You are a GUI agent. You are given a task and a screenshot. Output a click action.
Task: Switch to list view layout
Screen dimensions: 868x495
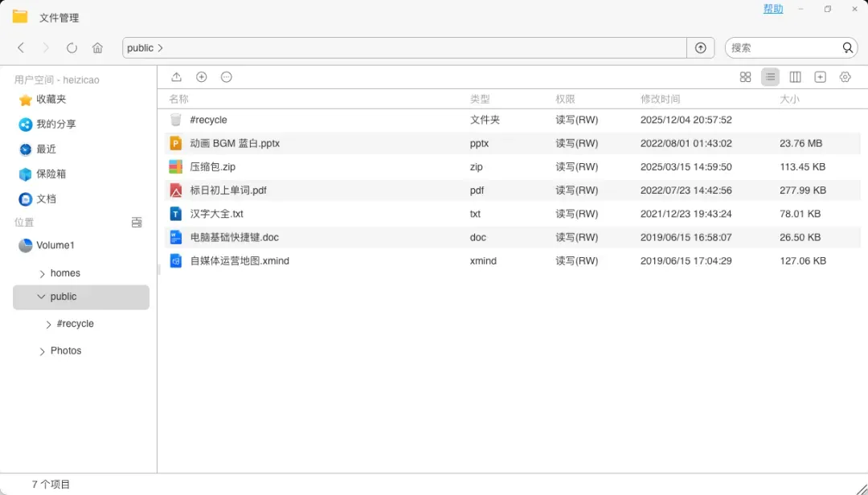point(770,77)
